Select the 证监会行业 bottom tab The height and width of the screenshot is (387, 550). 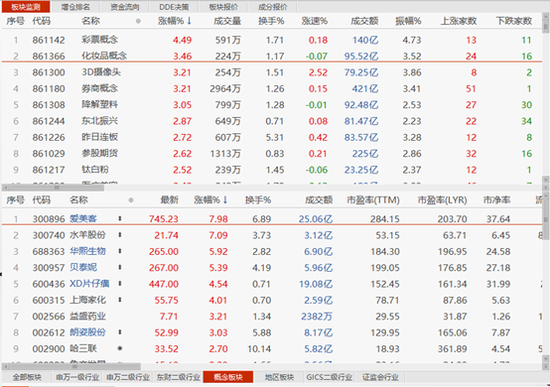tap(380, 377)
